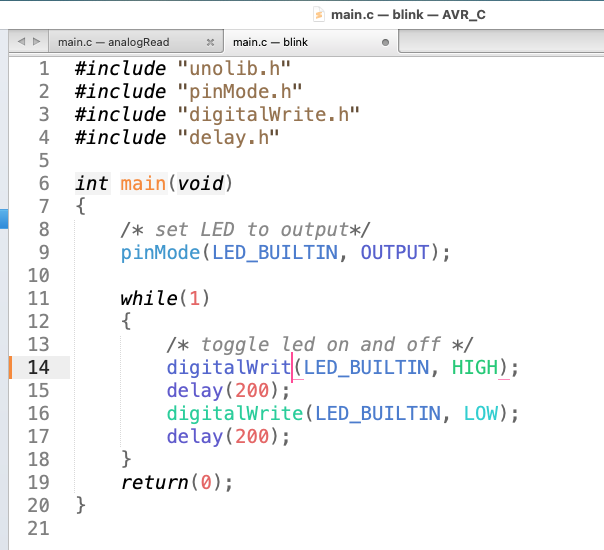Image resolution: width=604 pixels, height=550 pixels.
Task: Click opening brace on line 12
Action: [126, 321]
